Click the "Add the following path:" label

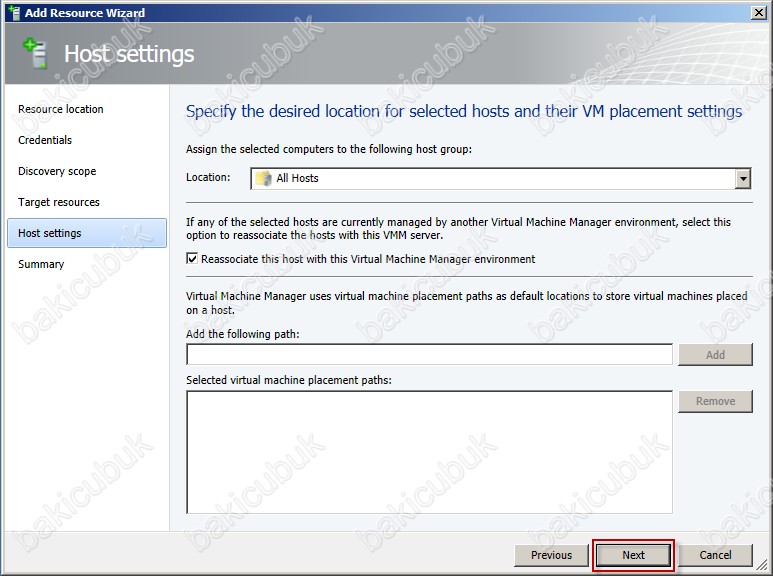243,334
